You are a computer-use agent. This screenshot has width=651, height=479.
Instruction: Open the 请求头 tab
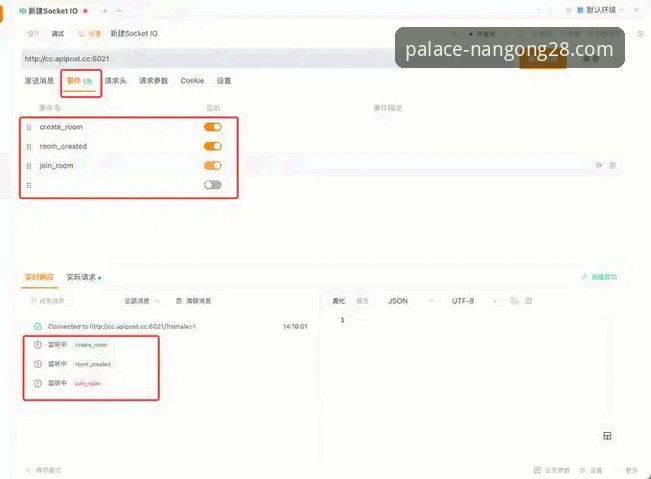click(x=115, y=81)
